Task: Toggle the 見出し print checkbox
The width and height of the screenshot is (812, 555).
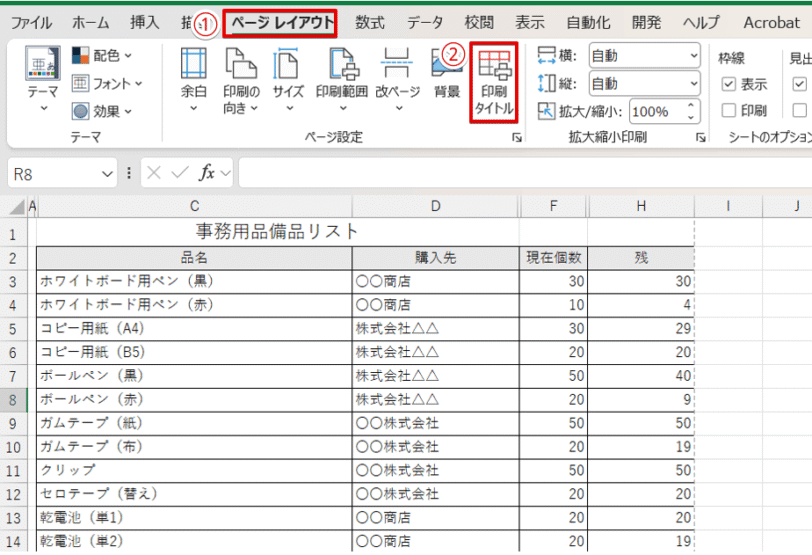Action: (800, 110)
